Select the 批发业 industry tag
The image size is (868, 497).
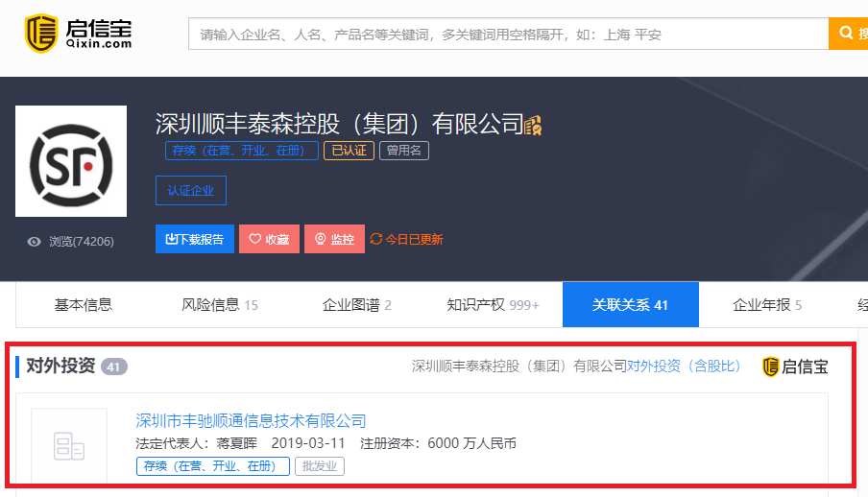coord(320,466)
